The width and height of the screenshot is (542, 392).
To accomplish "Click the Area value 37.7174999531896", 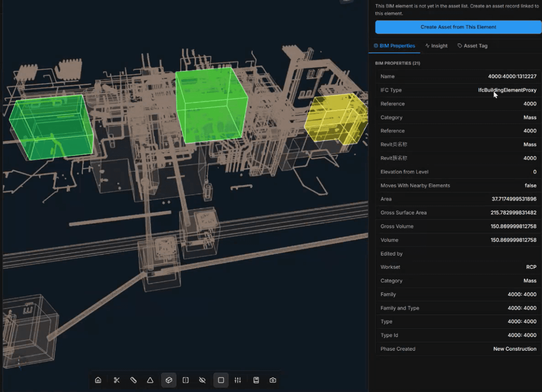I will [x=514, y=199].
